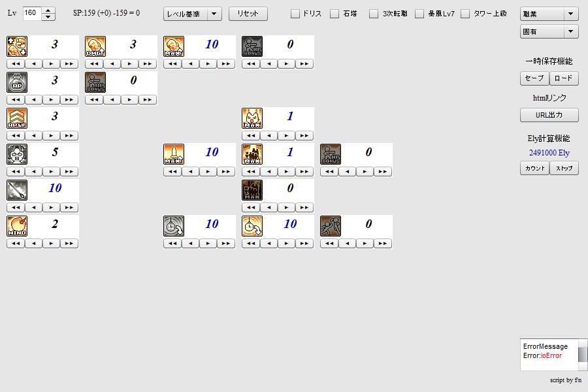Reset DMG skill to zero with ◄◄ button
Image resolution: width=588 pixels, height=392 pixels.
point(94,64)
